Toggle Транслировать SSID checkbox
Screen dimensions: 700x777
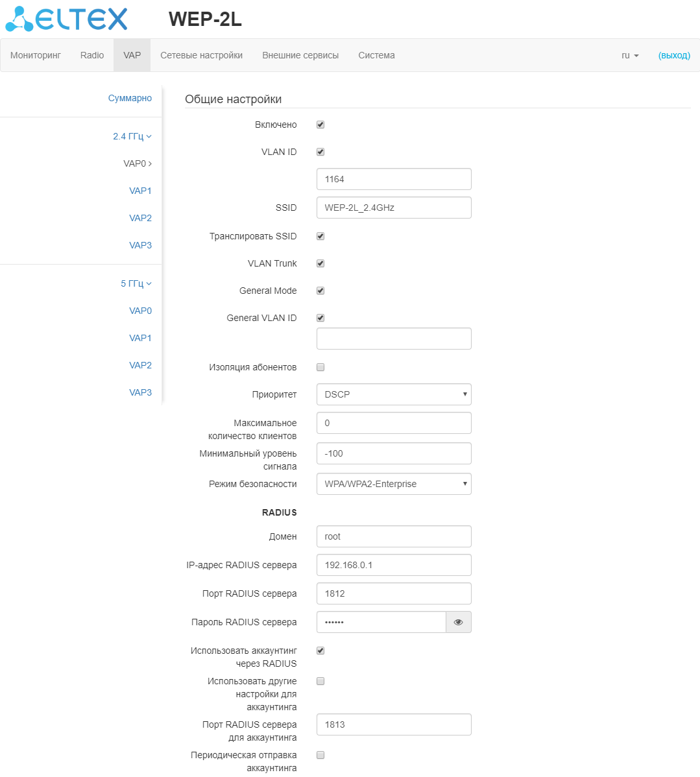pyautogui.click(x=320, y=236)
